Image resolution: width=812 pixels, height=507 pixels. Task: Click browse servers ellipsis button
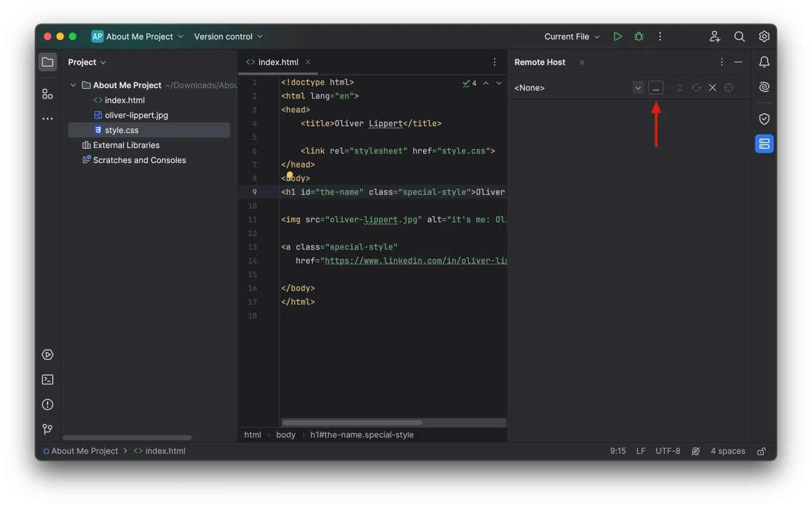(655, 87)
